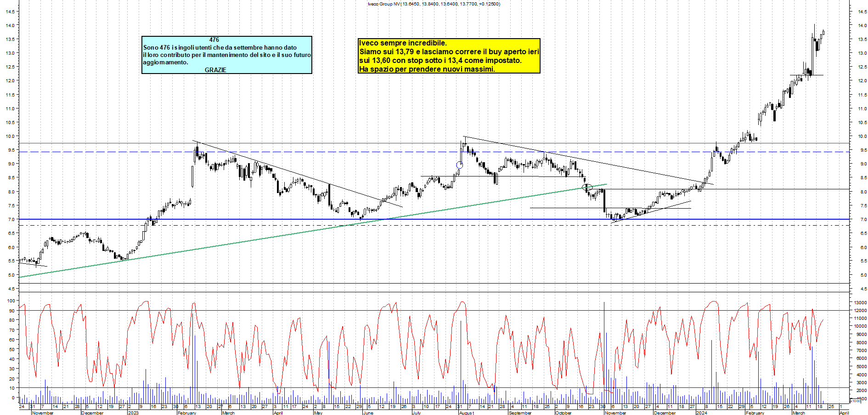Screen dimensions: 868x415
Task: Click 'Ha spazio per prendere nuovi massimi.'
Action: coord(427,69)
